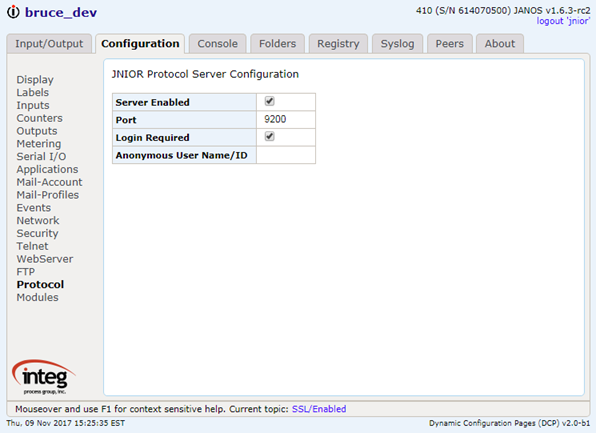Toggle the Server Enabled checkbox

[269, 101]
